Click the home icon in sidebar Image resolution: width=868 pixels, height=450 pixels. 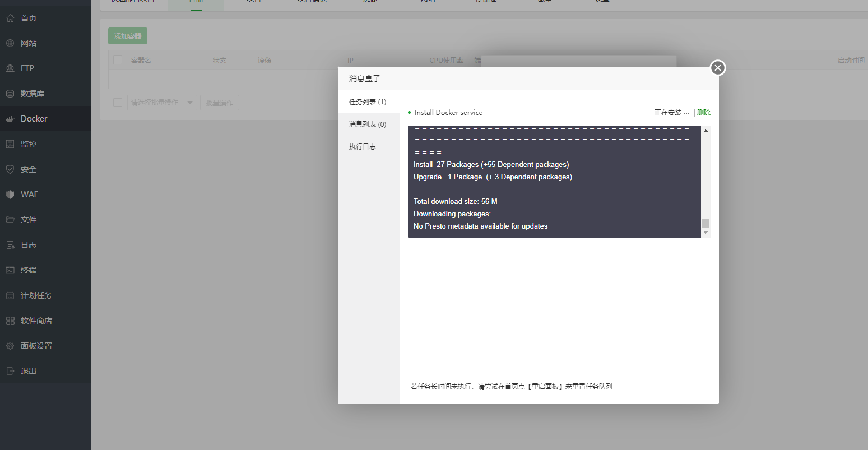tap(10, 18)
